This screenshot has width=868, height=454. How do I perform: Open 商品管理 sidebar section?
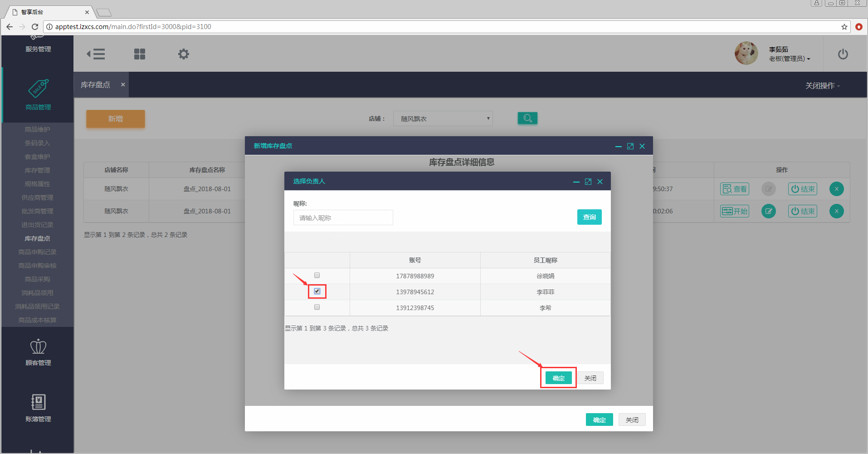pos(38,95)
